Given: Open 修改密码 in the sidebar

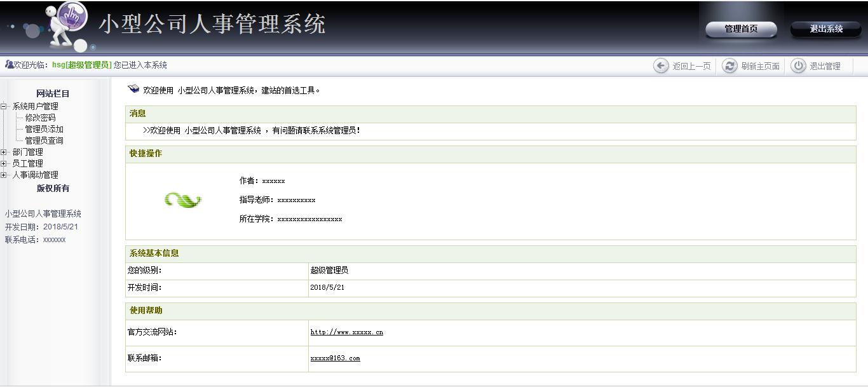Looking at the screenshot, I should click(40, 118).
